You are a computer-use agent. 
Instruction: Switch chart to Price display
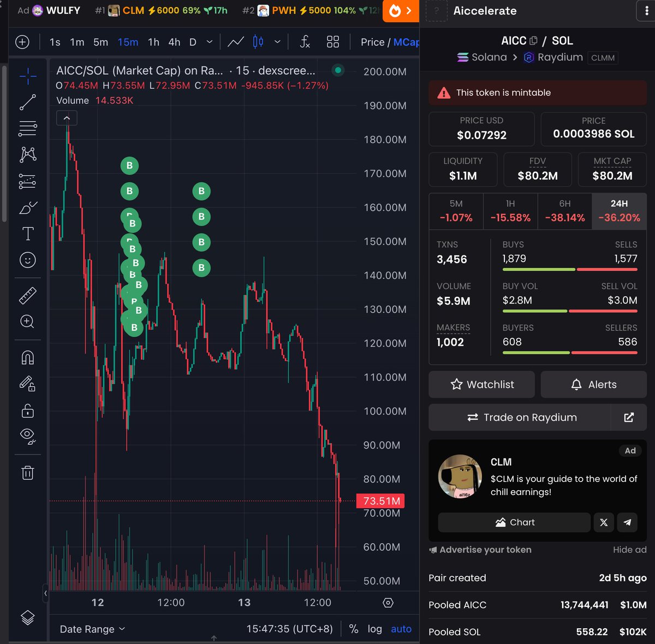pos(373,42)
